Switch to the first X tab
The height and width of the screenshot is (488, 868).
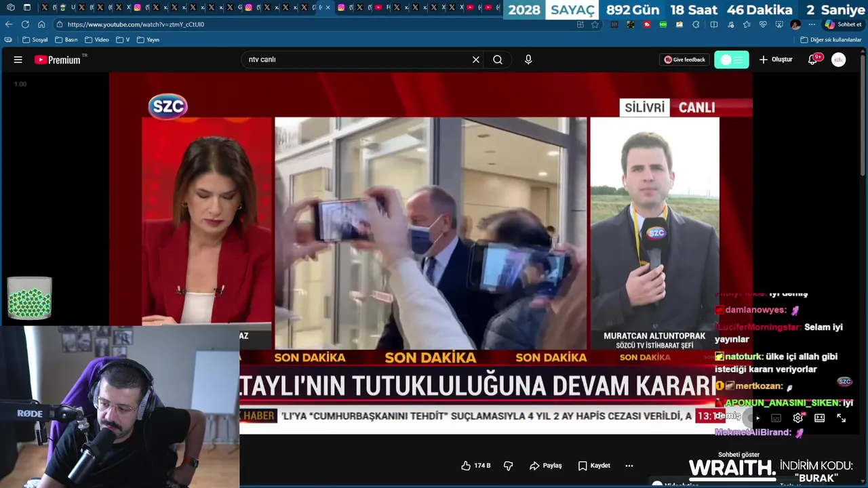45,7
